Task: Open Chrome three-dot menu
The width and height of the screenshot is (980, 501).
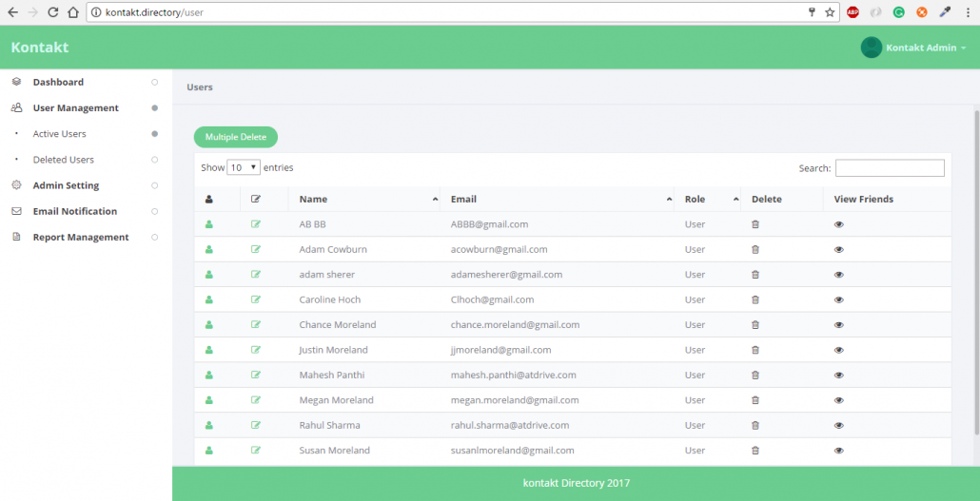Action: pyautogui.click(x=968, y=11)
